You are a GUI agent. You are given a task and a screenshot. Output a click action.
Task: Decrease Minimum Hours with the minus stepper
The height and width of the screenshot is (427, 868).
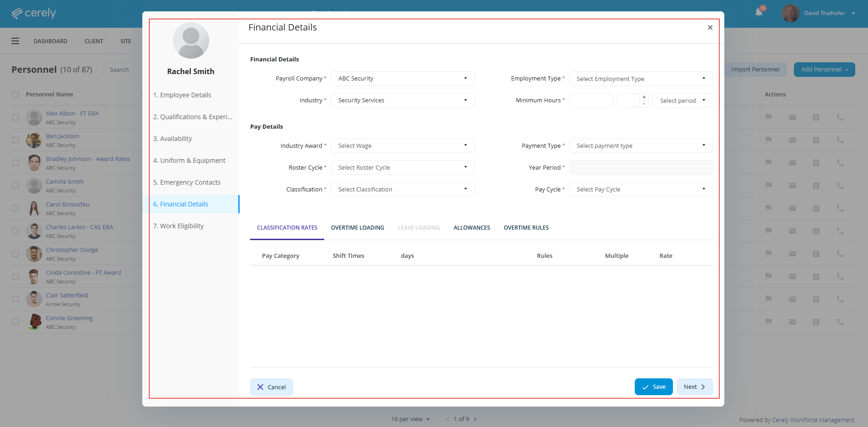coord(644,104)
